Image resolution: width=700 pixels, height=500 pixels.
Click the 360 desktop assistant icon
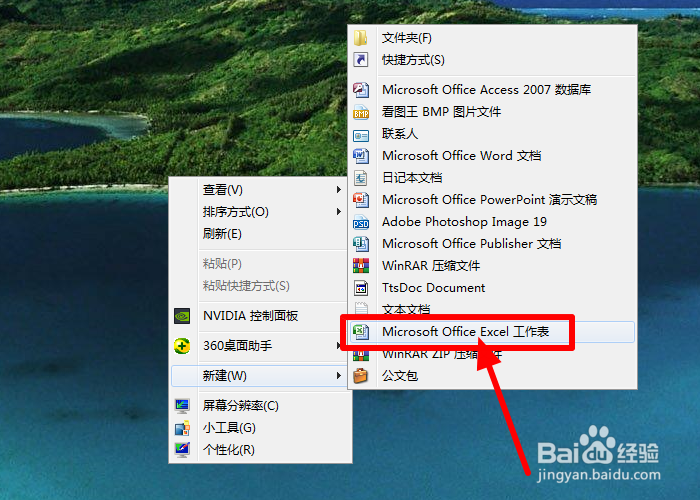(182, 346)
